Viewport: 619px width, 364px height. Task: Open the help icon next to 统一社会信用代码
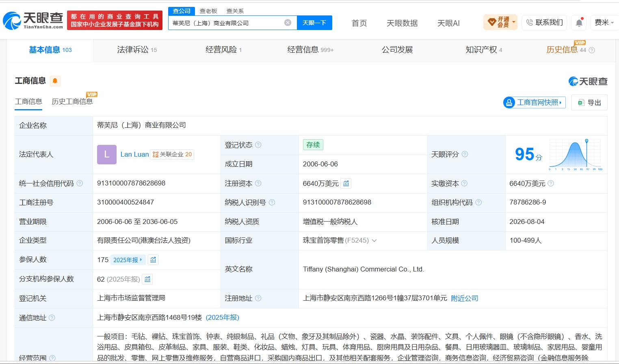tap(80, 183)
